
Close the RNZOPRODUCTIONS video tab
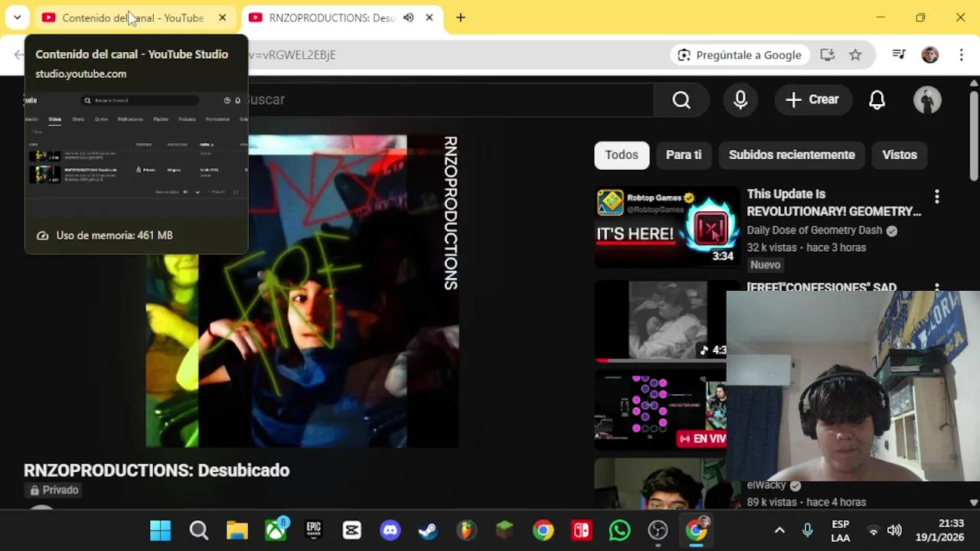click(x=430, y=18)
